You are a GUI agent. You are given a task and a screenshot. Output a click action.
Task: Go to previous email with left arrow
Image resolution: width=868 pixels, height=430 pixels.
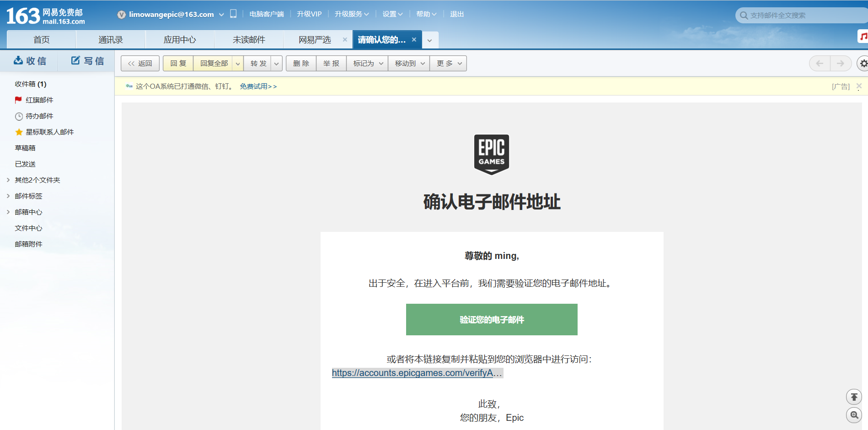pos(820,64)
